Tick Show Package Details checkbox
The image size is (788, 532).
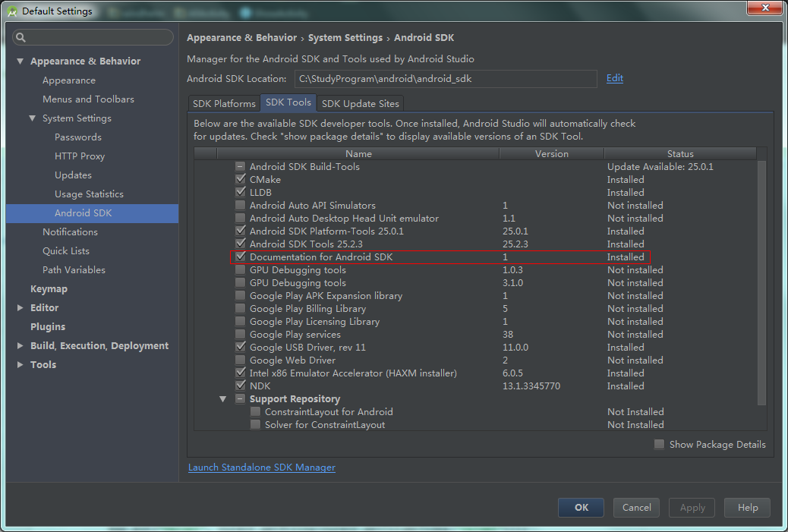[659, 445]
